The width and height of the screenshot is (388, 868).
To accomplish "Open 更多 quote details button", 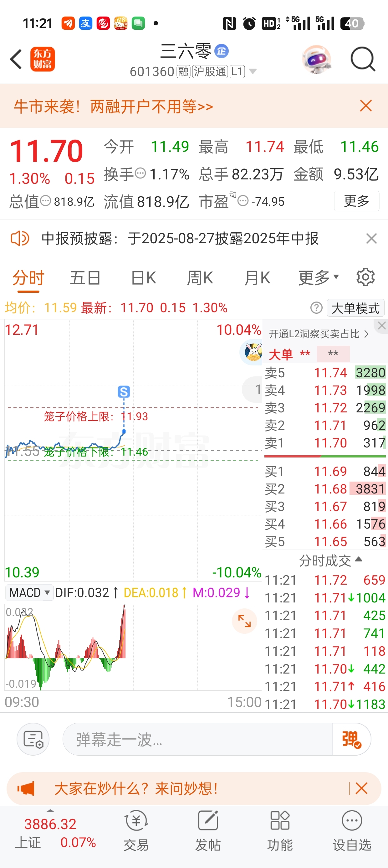I will (357, 201).
